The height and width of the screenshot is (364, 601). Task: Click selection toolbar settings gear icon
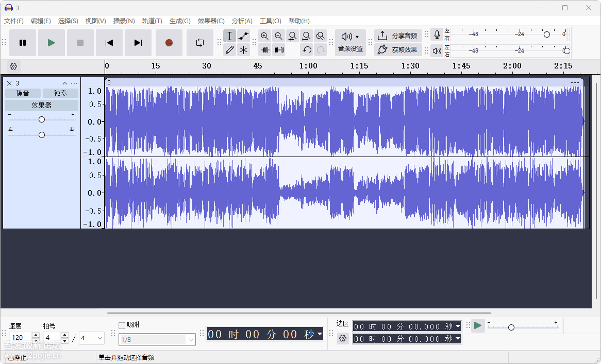coord(343,338)
